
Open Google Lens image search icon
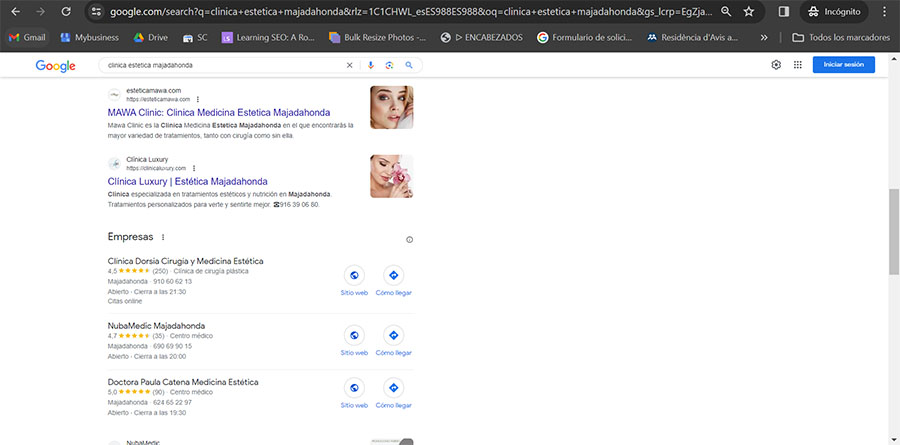389,65
